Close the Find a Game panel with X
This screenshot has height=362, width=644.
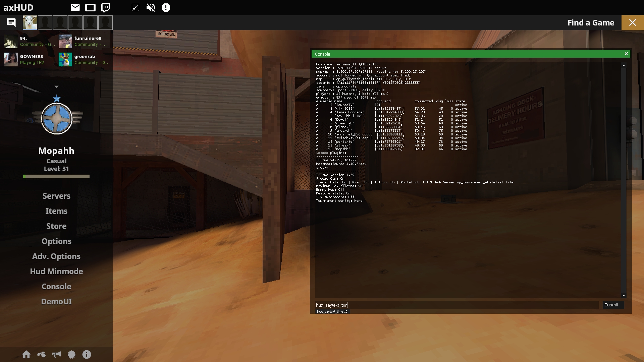point(633,23)
